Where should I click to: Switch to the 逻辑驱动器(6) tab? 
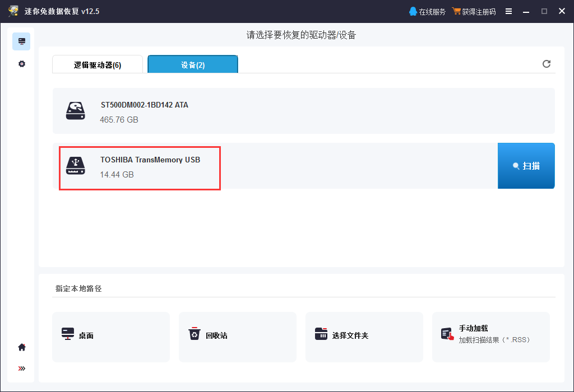coord(98,64)
